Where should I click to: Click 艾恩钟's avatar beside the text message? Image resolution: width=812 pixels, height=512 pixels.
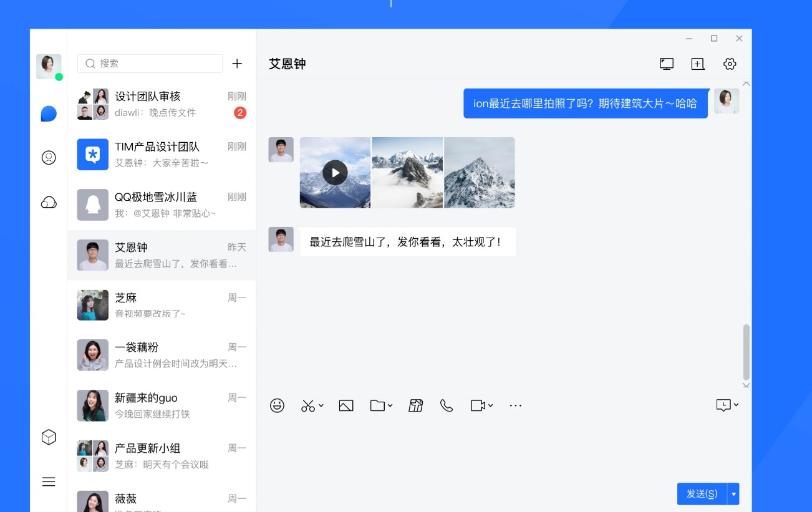point(281,239)
